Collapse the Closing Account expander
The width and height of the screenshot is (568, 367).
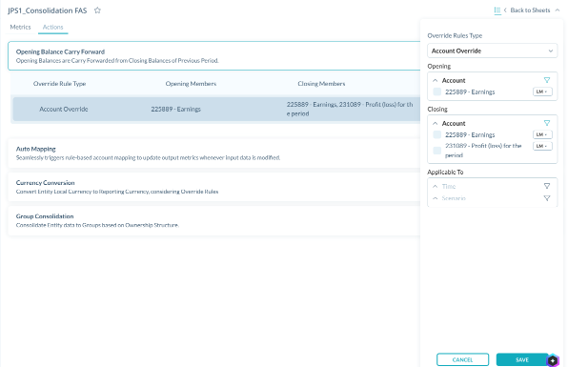click(x=435, y=123)
